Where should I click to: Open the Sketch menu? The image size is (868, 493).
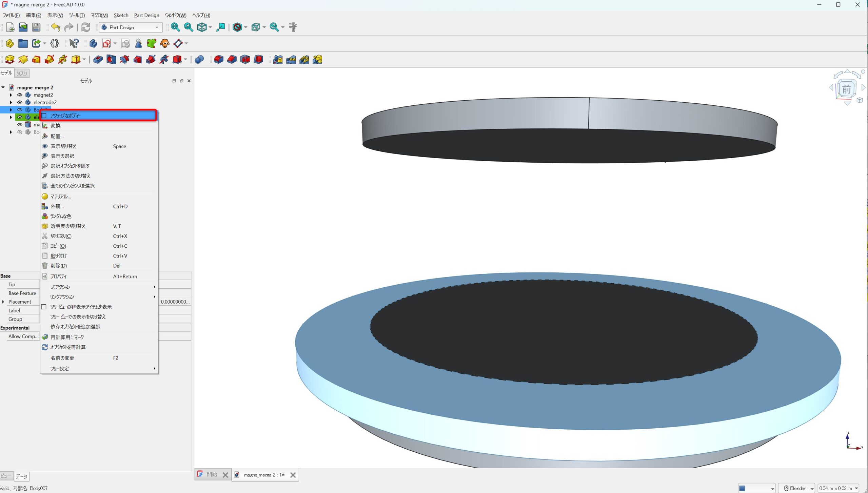pos(121,15)
